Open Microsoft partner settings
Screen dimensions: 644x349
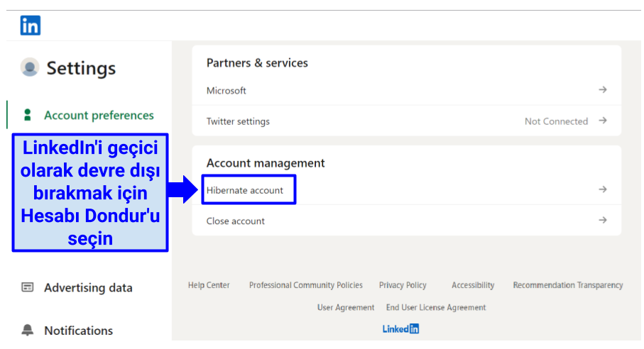(407, 90)
